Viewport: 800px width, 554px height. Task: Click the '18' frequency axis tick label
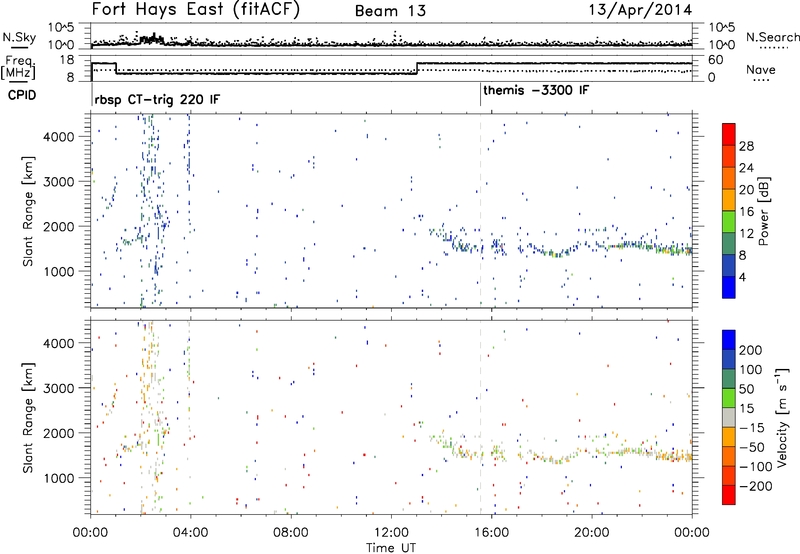click(x=67, y=60)
